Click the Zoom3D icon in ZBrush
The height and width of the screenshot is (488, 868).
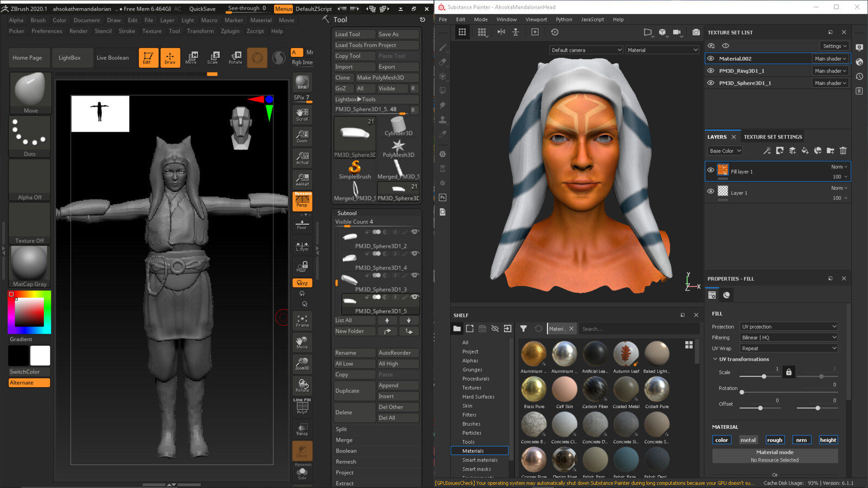pyautogui.click(x=302, y=364)
